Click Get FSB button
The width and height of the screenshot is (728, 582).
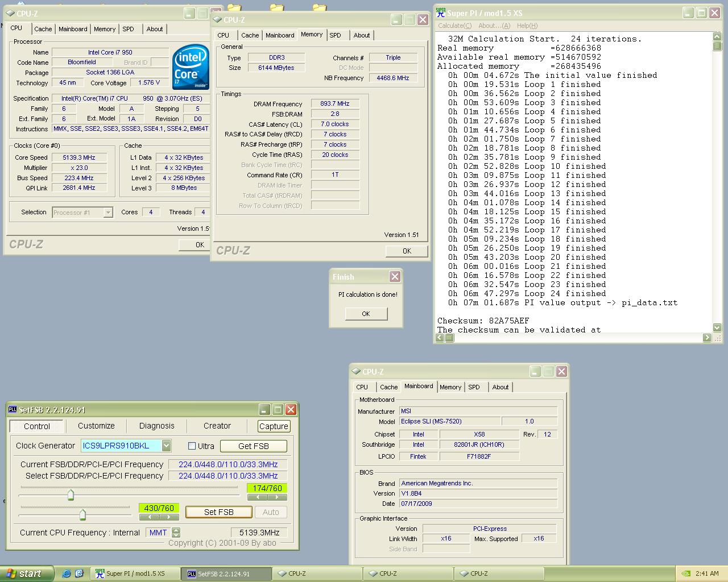(254, 446)
